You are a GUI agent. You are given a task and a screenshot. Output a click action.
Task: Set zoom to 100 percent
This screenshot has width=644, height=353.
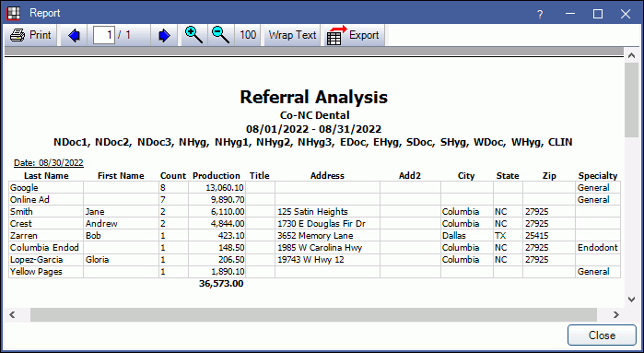pyautogui.click(x=248, y=35)
